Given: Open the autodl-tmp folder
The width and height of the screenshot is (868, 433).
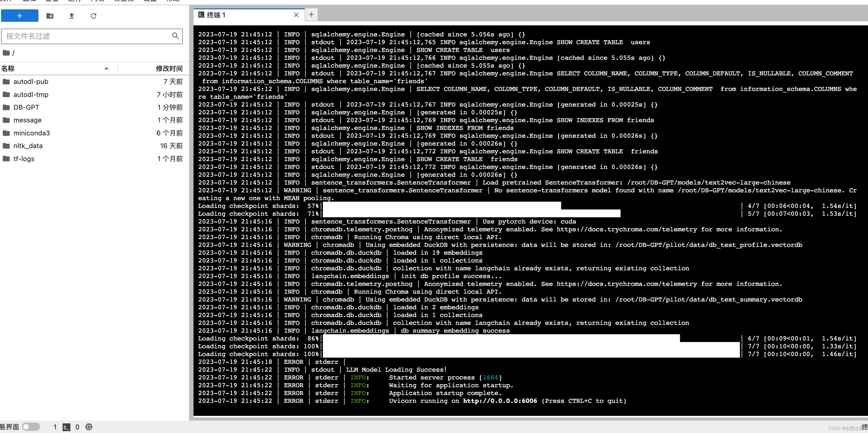Looking at the screenshot, I should (x=31, y=94).
